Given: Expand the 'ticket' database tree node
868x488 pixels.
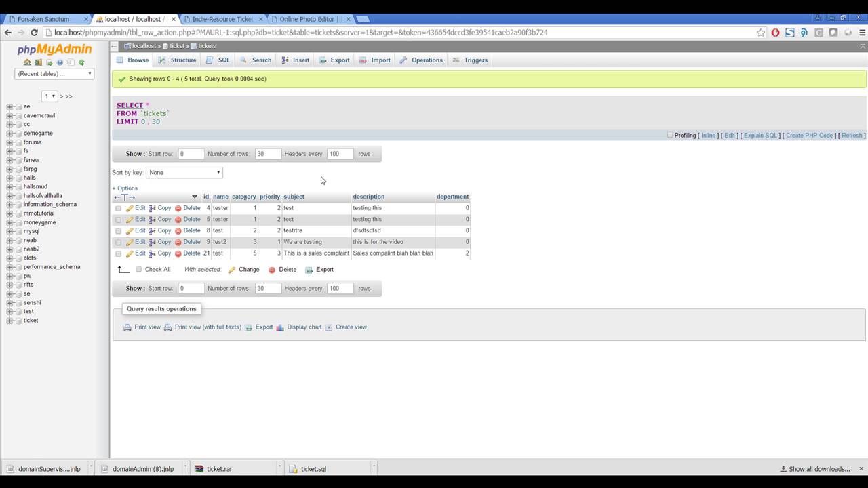Looking at the screenshot, I should pos(9,321).
